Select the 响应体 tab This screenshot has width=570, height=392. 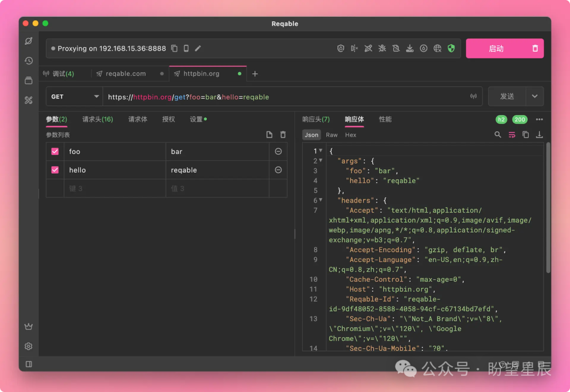[355, 120]
